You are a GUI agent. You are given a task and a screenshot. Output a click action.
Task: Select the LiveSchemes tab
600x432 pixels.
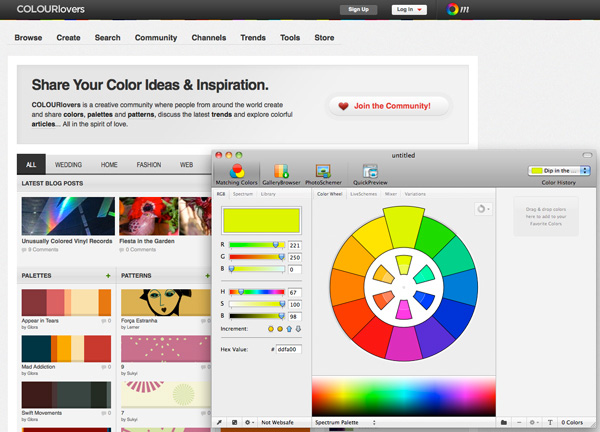[x=364, y=194]
